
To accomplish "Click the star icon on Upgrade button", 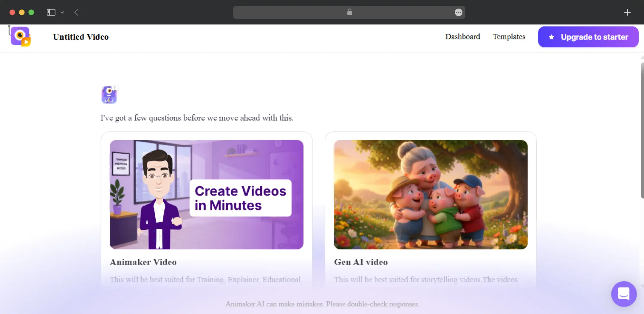I will pos(552,37).
